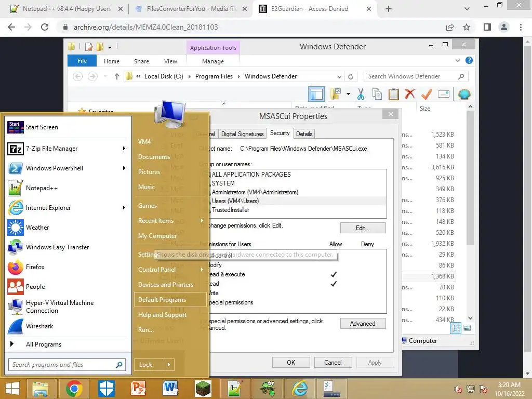This screenshot has width=532, height=399.
Task: Click the Paste clipboard icon in the toolbar
Action: click(394, 94)
